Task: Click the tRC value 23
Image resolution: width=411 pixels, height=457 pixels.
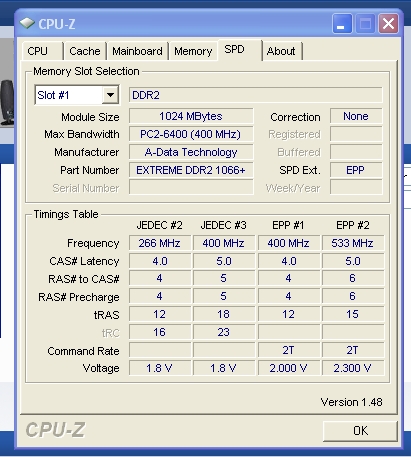Action: [x=224, y=332]
